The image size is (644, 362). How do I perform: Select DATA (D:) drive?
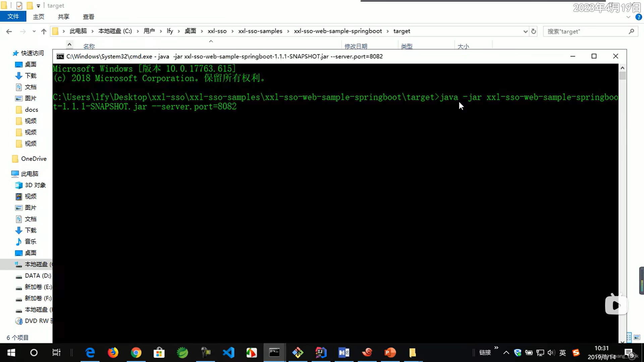click(34, 276)
